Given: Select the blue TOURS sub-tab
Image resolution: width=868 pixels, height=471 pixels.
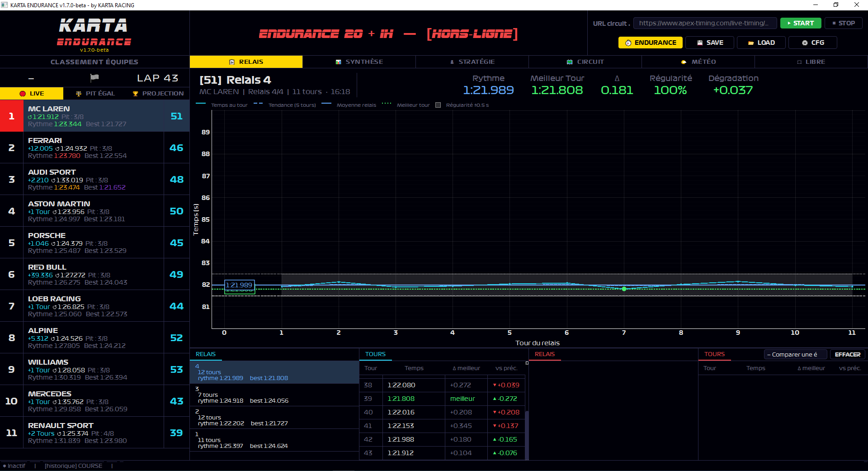Looking at the screenshot, I should click(375, 354).
